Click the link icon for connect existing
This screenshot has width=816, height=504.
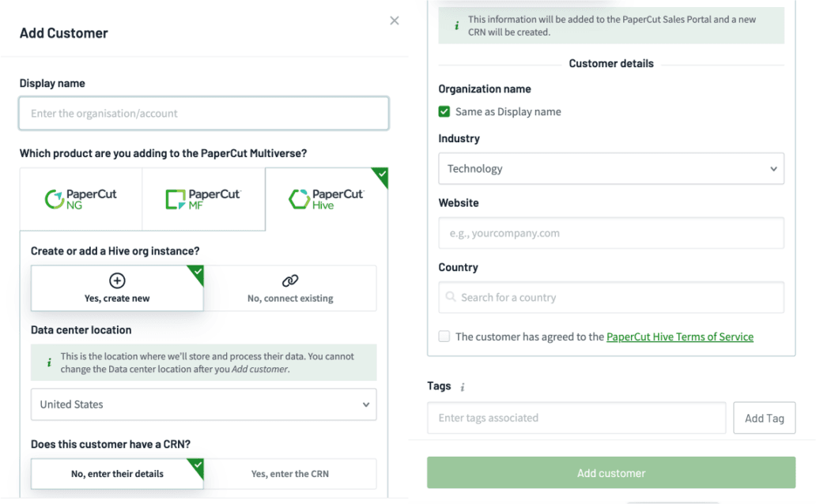click(x=290, y=280)
